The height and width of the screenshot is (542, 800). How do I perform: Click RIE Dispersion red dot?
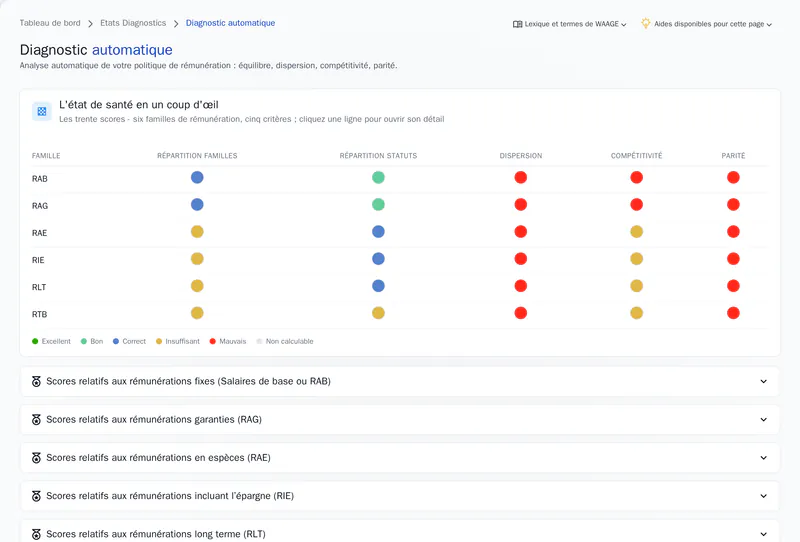coord(520,259)
